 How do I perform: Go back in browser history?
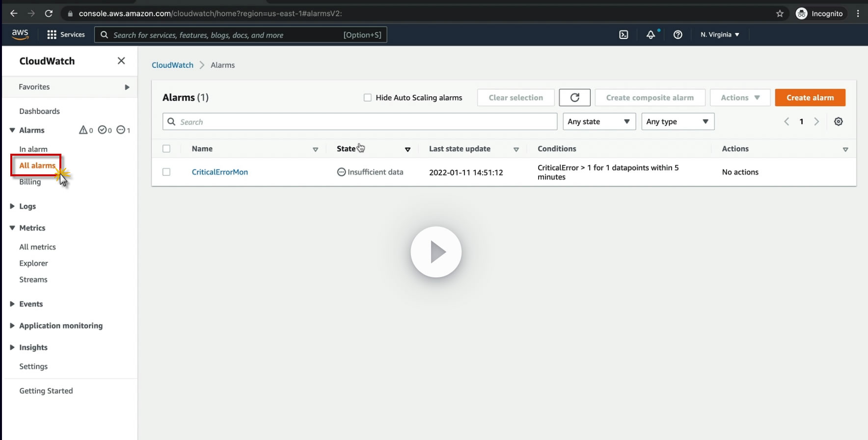point(14,14)
